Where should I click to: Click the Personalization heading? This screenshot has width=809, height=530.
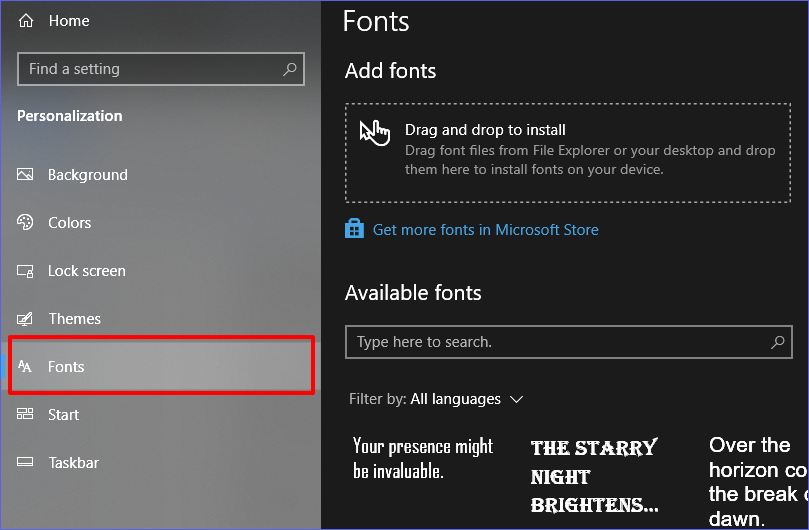point(70,116)
